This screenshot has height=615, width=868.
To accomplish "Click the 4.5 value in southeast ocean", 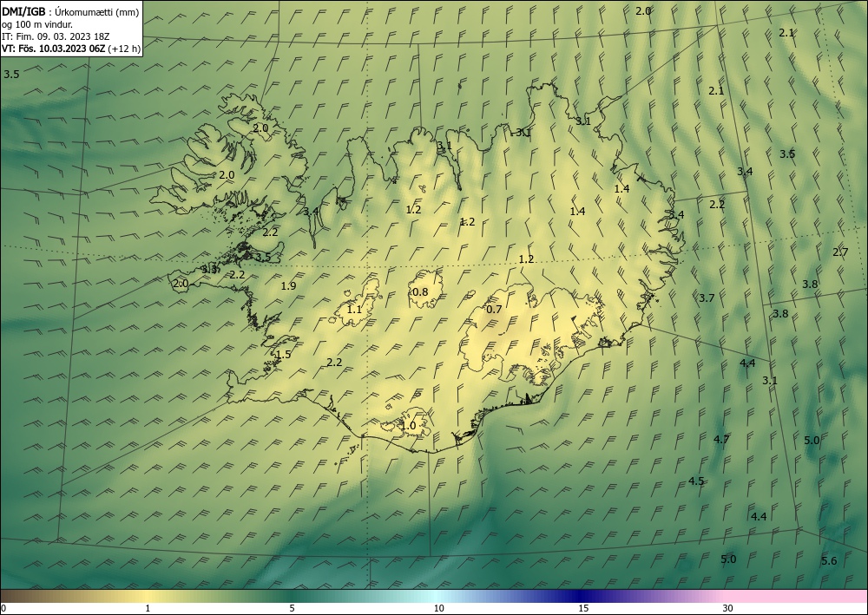I will [x=696, y=481].
